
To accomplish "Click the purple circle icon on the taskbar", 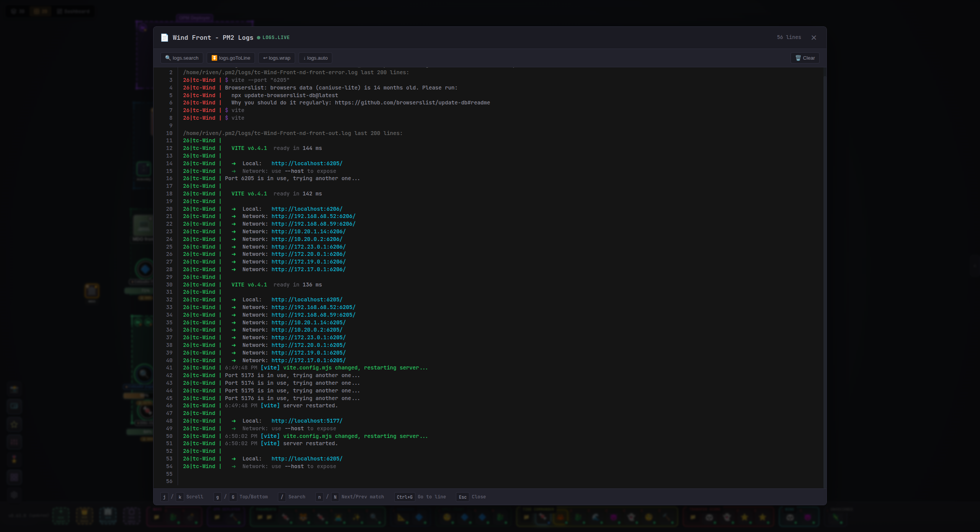I will pos(808,517).
